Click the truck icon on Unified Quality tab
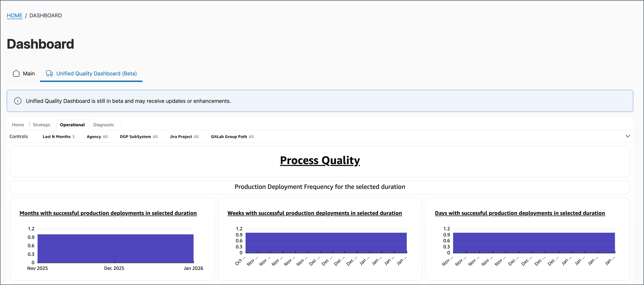Image resolution: width=644 pixels, height=285 pixels. 50,74
